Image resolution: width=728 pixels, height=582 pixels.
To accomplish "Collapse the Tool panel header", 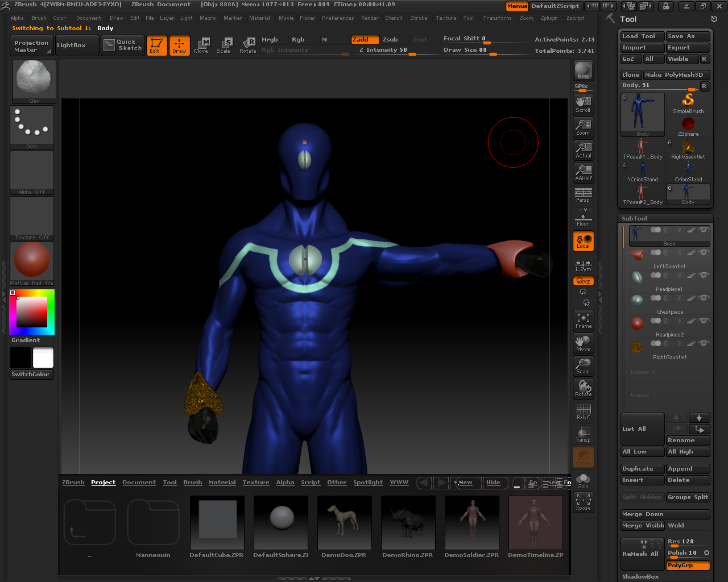I will (629, 19).
